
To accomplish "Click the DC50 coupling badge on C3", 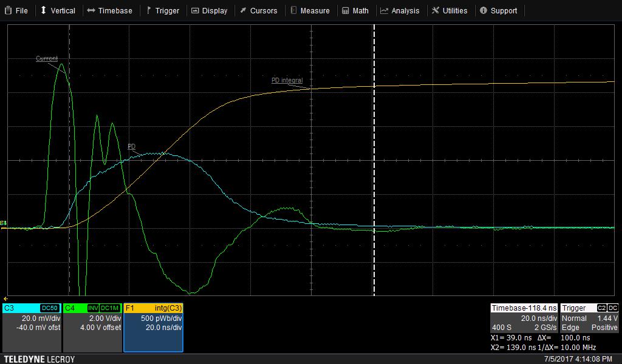I will 50,308.
